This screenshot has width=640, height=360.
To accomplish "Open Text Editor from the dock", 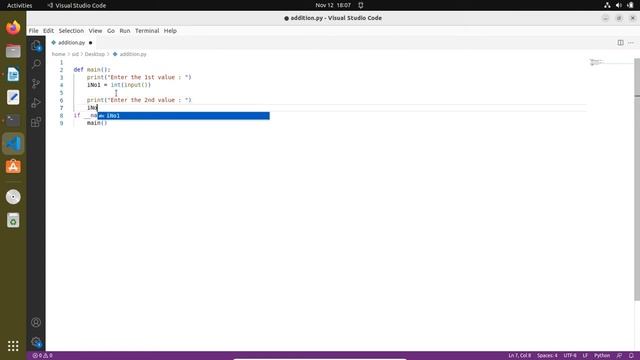I will (13, 97).
